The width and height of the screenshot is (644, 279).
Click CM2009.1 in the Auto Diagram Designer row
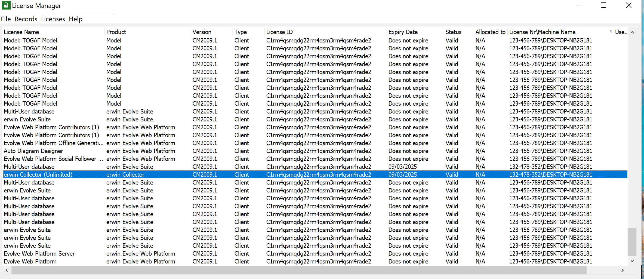pyautogui.click(x=205, y=151)
